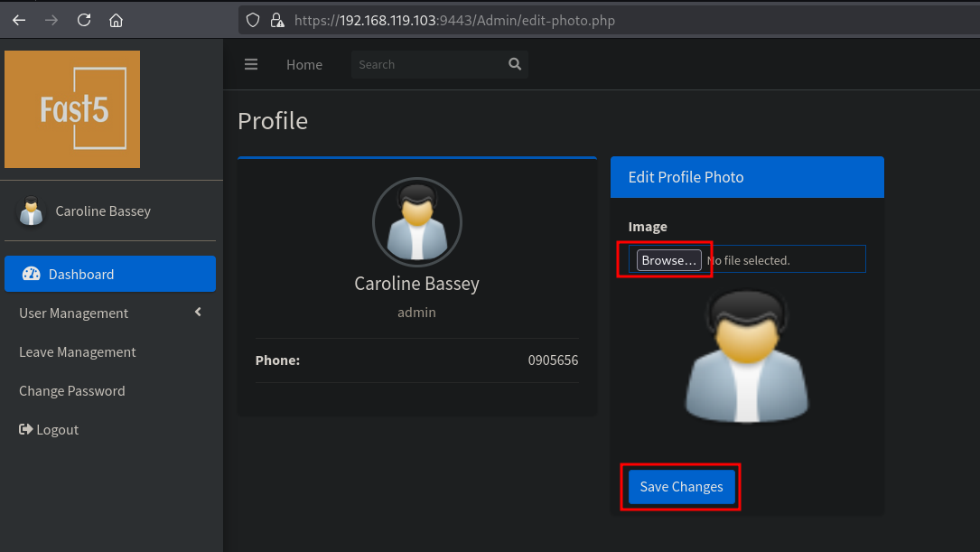This screenshot has height=552, width=980.
Task: Select Change Password in the sidebar
Action: [72, 391]
